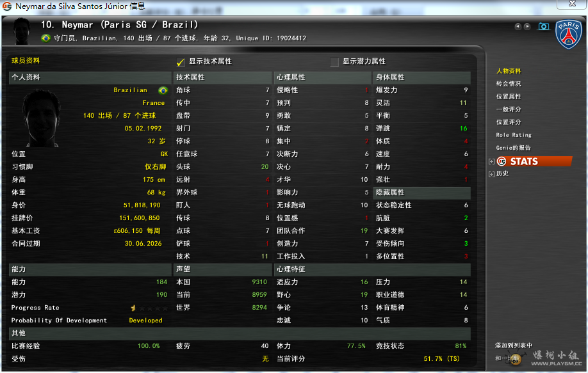Click the Brazil flag in the header subtitle
This screenshot has height=373, width=588.
45,38
